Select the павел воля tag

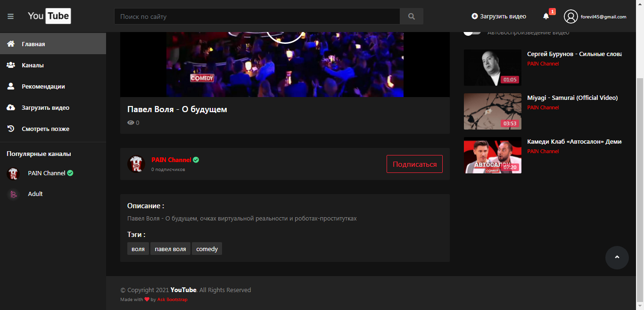click(x=170, y=249)
